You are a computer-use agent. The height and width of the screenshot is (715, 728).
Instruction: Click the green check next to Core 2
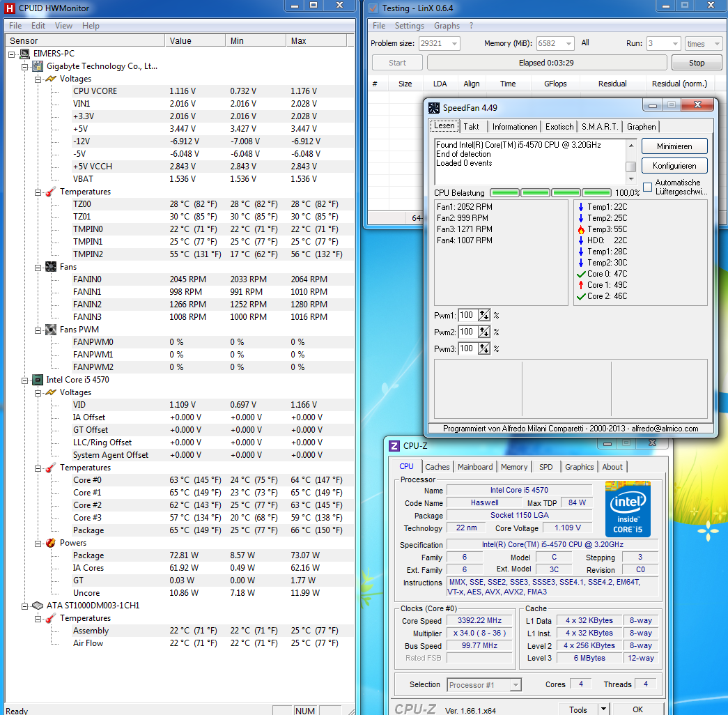pos(581,296)
